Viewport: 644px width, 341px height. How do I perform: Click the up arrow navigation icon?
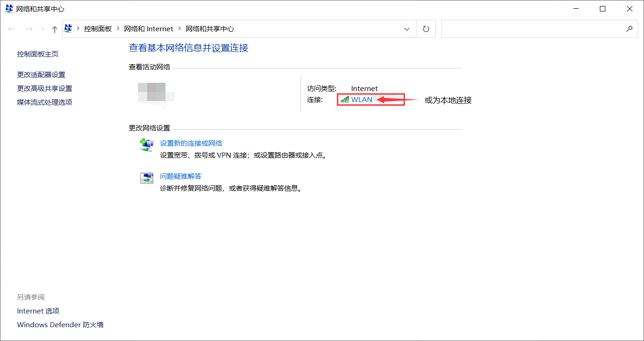pos(54,28)
